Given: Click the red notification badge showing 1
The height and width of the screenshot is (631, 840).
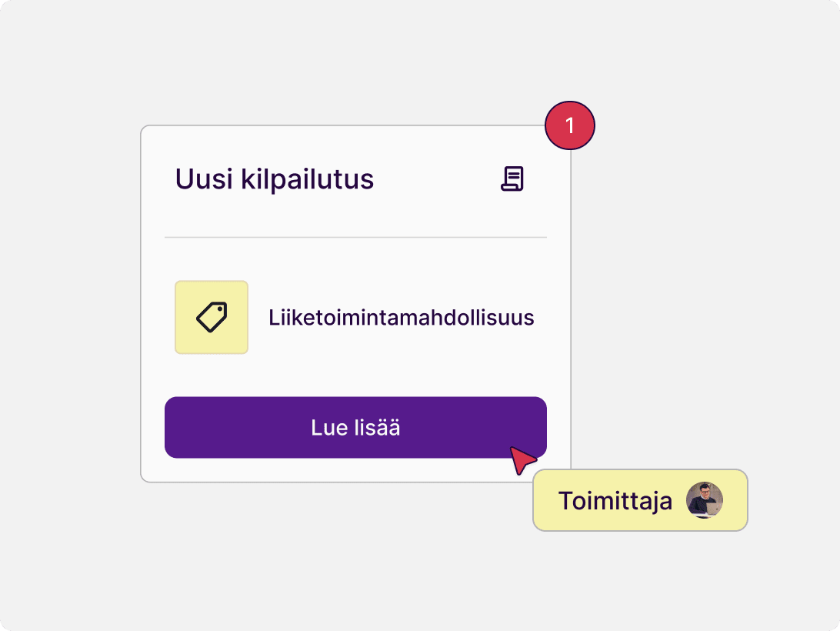Looking at the screenshot, I should point(569,125).
